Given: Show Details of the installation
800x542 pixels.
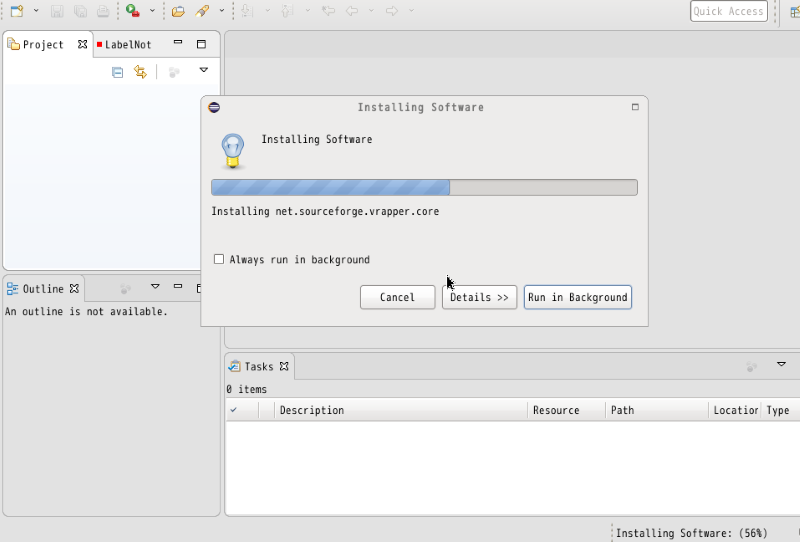Looking at the screenshot, I should [480, 297].
